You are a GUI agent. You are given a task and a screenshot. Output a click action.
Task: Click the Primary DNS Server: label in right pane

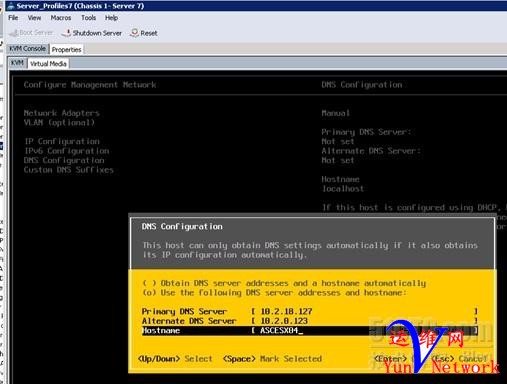366,132
